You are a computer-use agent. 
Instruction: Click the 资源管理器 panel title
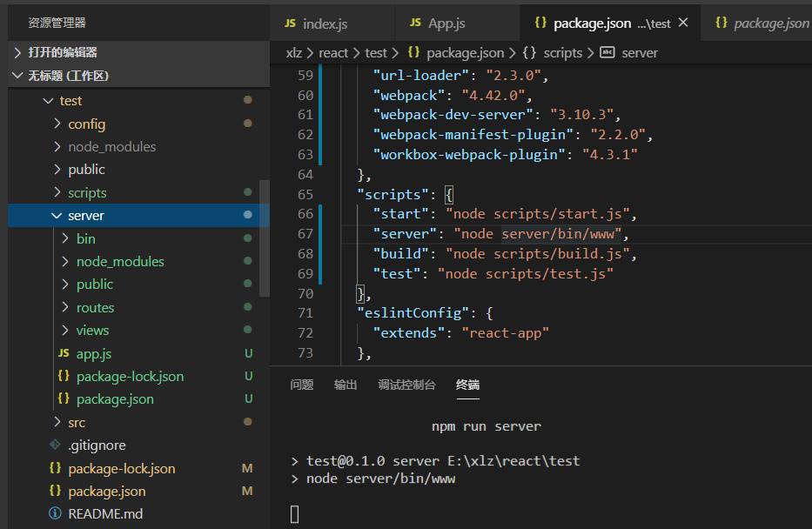[57, 23]
